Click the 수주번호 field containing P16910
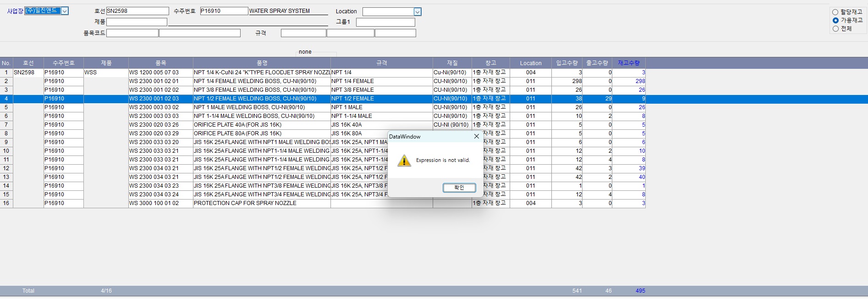The height and width of the screenshot is (300, 868). coord(224,11)
